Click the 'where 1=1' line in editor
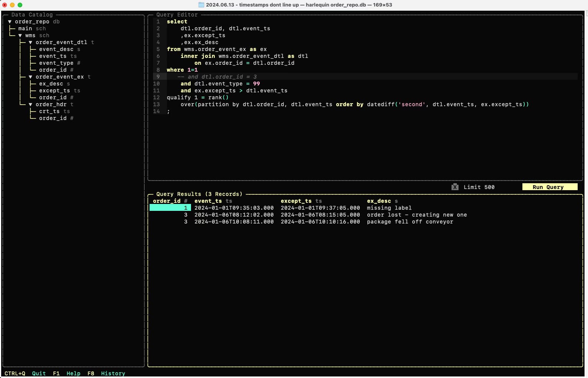 pos(182,70)
